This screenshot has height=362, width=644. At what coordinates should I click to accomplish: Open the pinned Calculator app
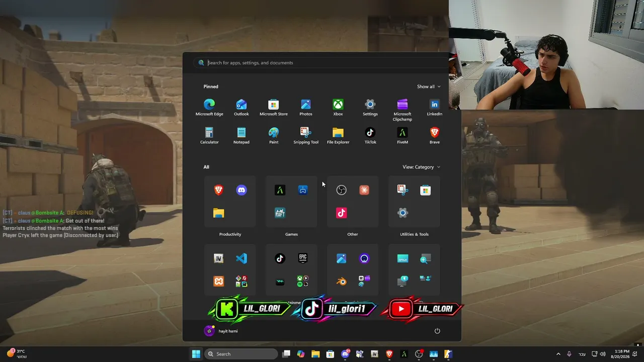coord(209,135)
